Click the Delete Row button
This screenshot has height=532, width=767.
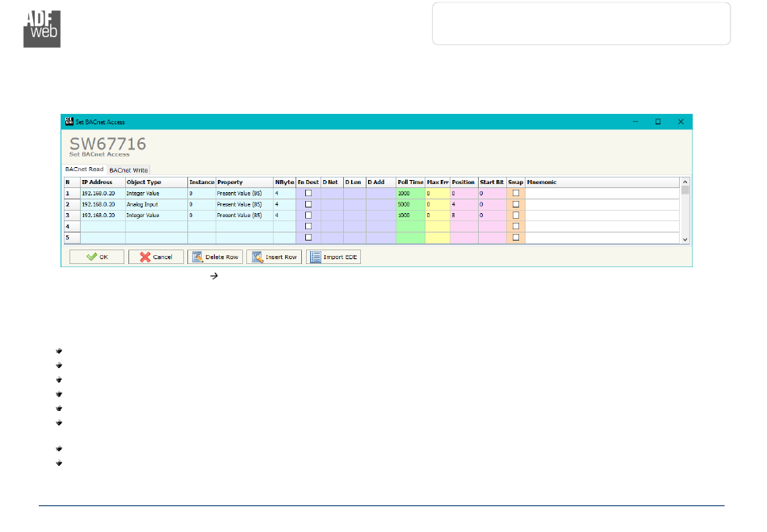pyautogui.click(x=215, y=257)
